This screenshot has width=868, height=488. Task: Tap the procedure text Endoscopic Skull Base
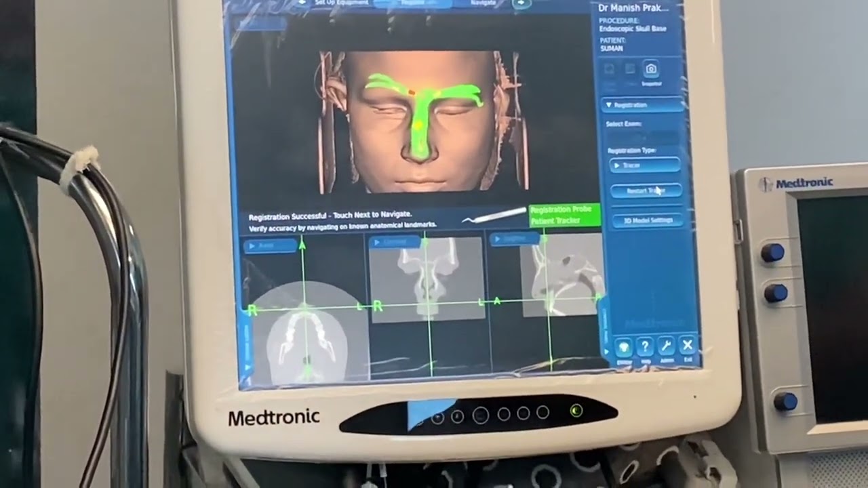(633, 28)
